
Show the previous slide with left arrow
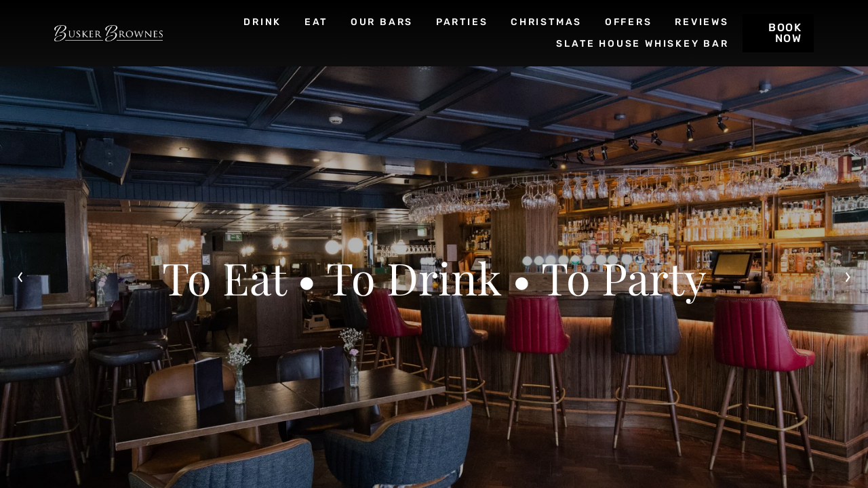20,277
